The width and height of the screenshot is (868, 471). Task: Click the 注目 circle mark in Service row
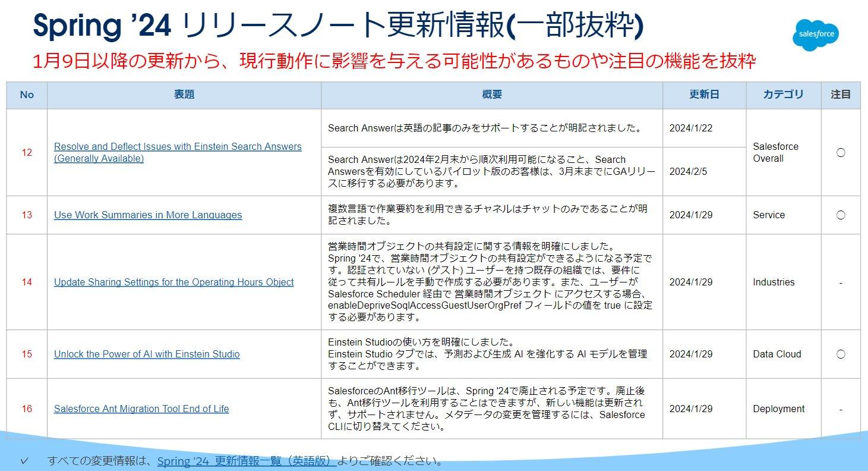pos(841,215)
